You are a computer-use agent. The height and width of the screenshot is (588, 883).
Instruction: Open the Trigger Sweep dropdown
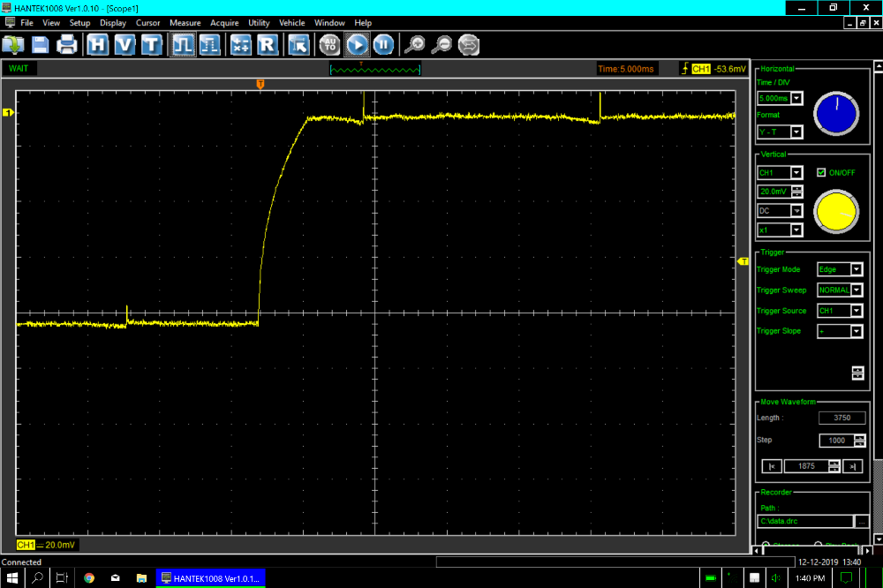[856, 290]
